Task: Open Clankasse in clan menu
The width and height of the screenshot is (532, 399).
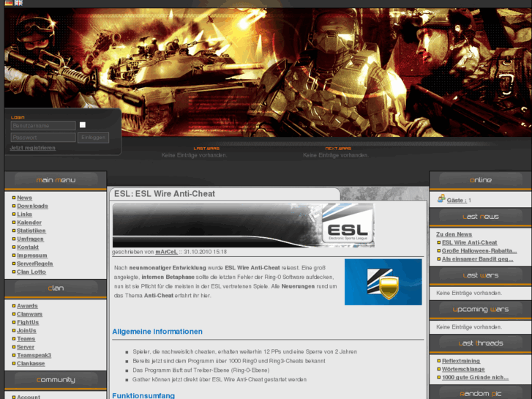Action: 31,364
